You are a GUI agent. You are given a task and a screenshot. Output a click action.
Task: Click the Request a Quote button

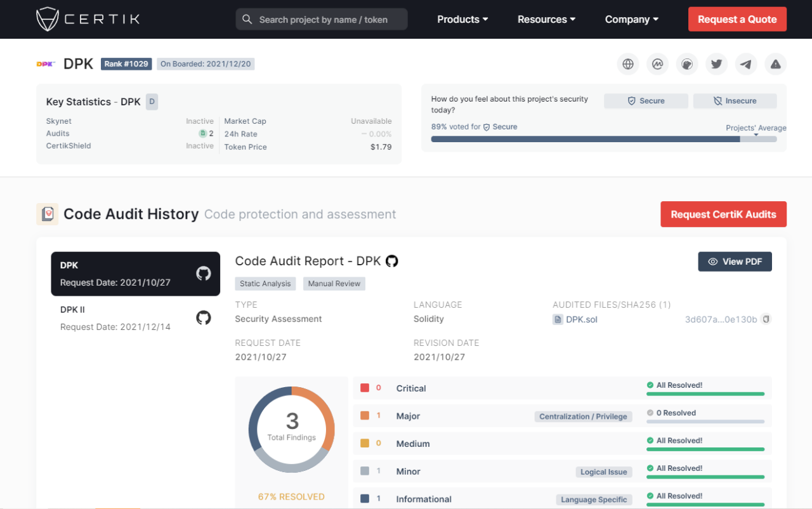coord(737,19)
